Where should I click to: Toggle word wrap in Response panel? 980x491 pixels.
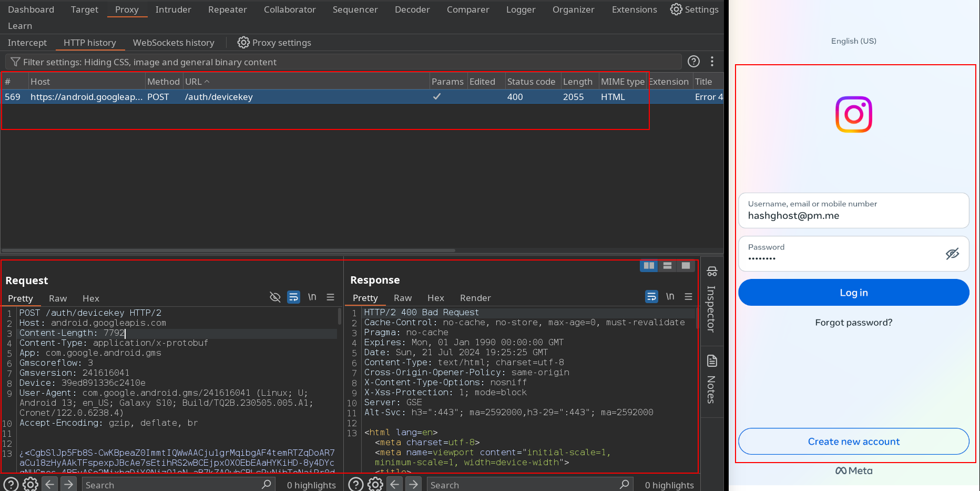(x=651, y=297)
